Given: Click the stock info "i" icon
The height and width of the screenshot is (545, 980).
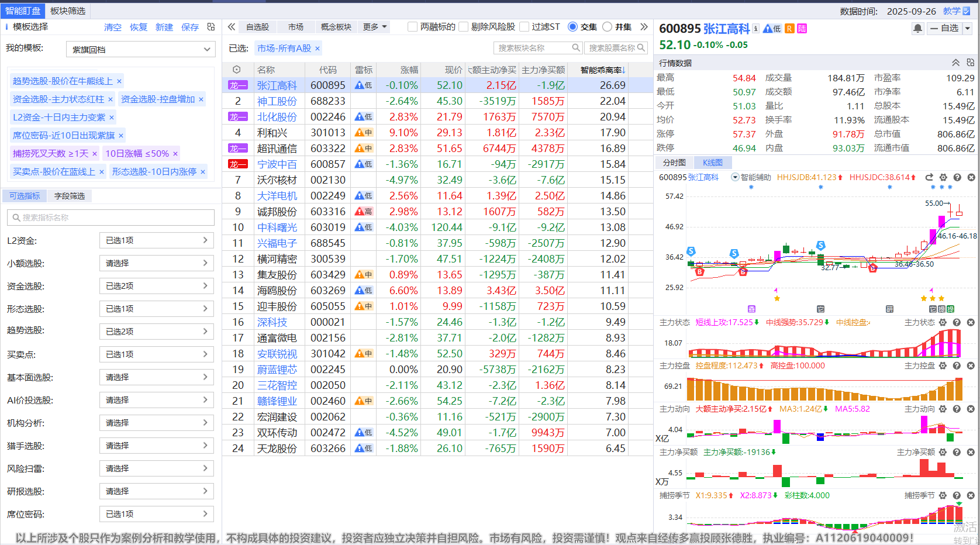Looking at the screenshot, I should point(755,28).
